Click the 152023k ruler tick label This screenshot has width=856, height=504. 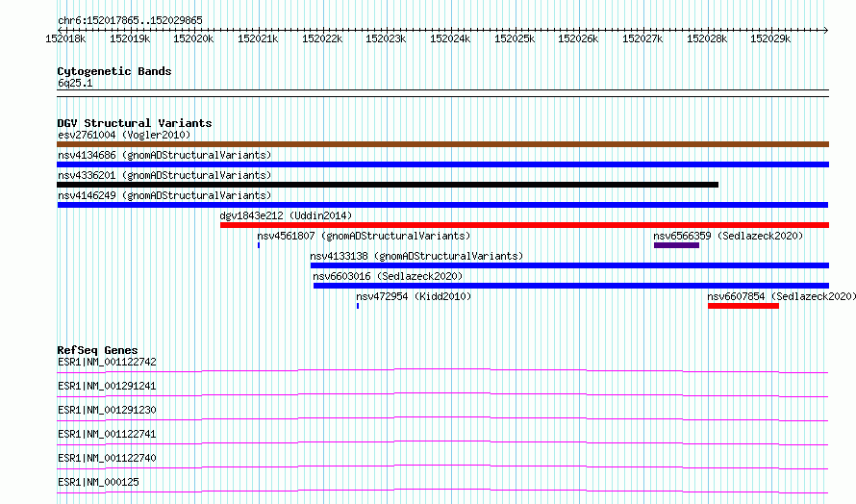click(x=386, y=38)
